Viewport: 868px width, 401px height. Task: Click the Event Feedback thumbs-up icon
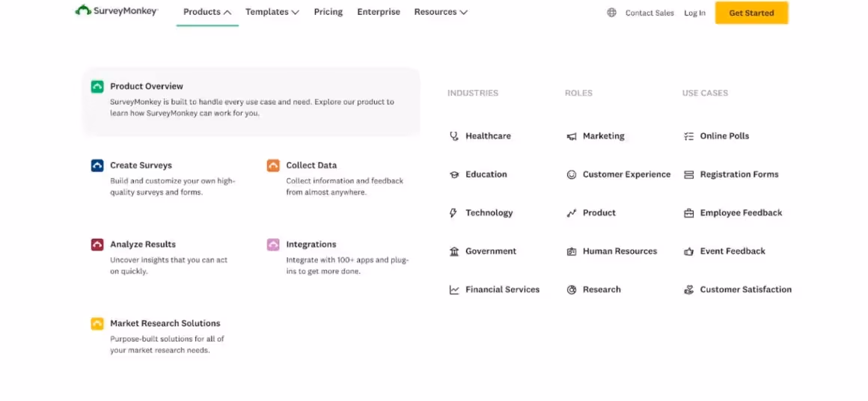coord(688,251)
